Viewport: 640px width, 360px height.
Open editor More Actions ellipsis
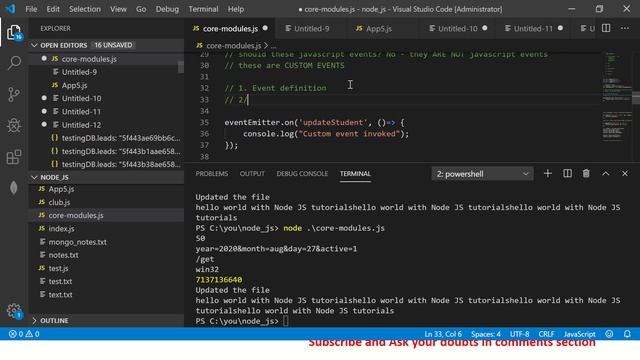[625, 28]
